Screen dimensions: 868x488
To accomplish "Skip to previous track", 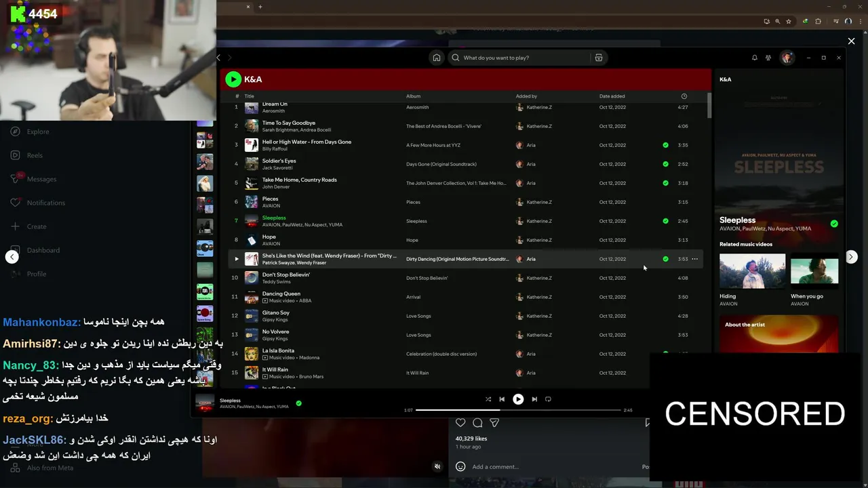I will [x=502, y=399].
